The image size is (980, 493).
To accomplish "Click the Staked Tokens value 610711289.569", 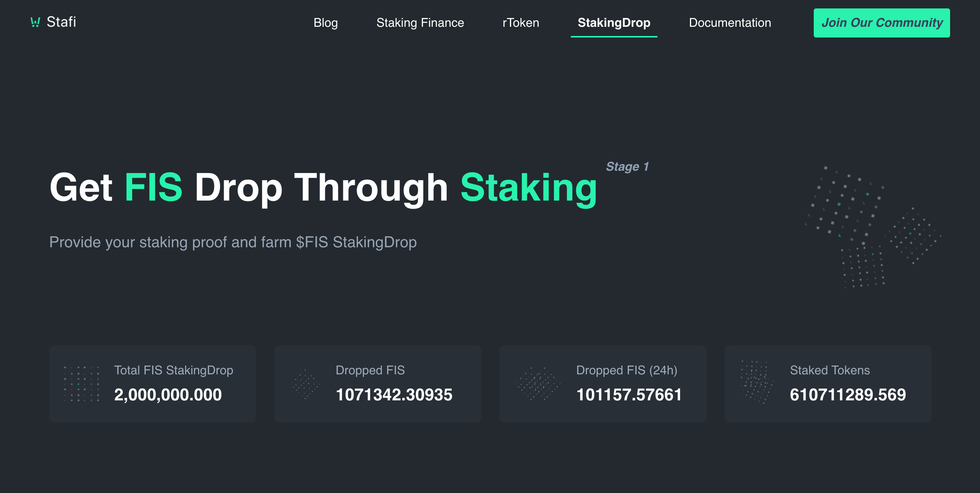I will [x=848, y=395].
